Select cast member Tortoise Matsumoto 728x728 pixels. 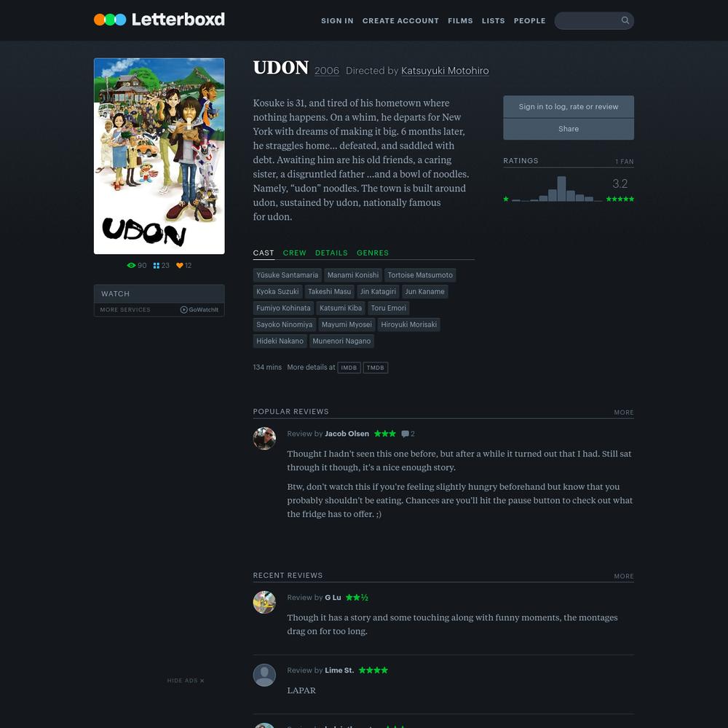pos(420,275)
